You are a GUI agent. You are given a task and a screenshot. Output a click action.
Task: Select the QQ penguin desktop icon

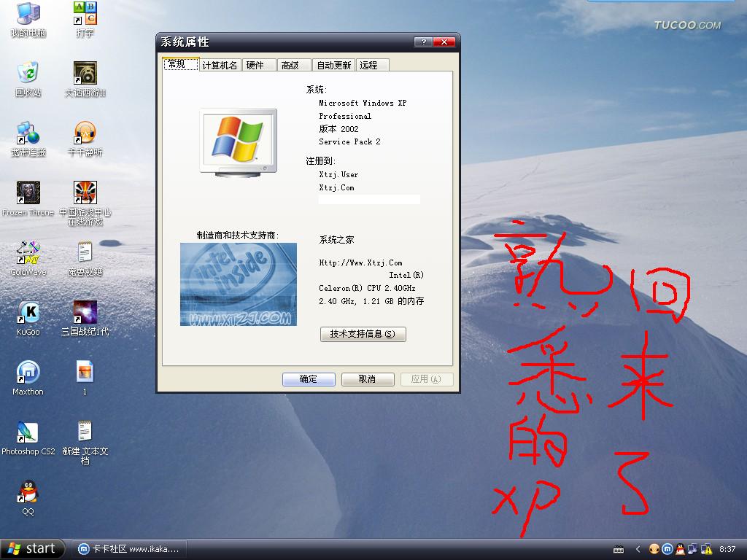click(x=28, y=498)
